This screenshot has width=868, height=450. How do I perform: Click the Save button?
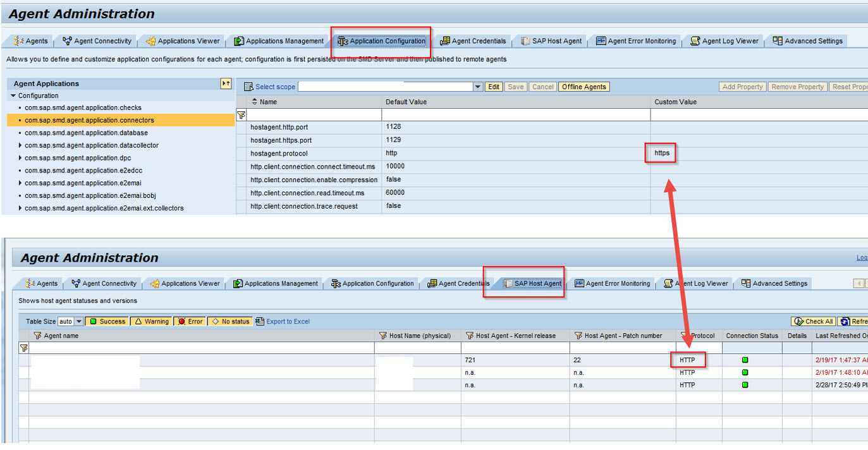tap(516, 87)
